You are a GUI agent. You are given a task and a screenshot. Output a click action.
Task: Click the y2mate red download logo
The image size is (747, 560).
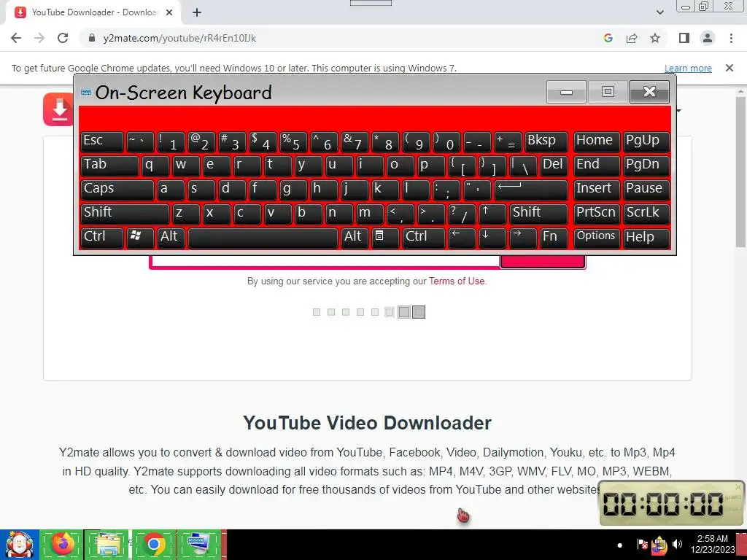click(x=58, y=109)
